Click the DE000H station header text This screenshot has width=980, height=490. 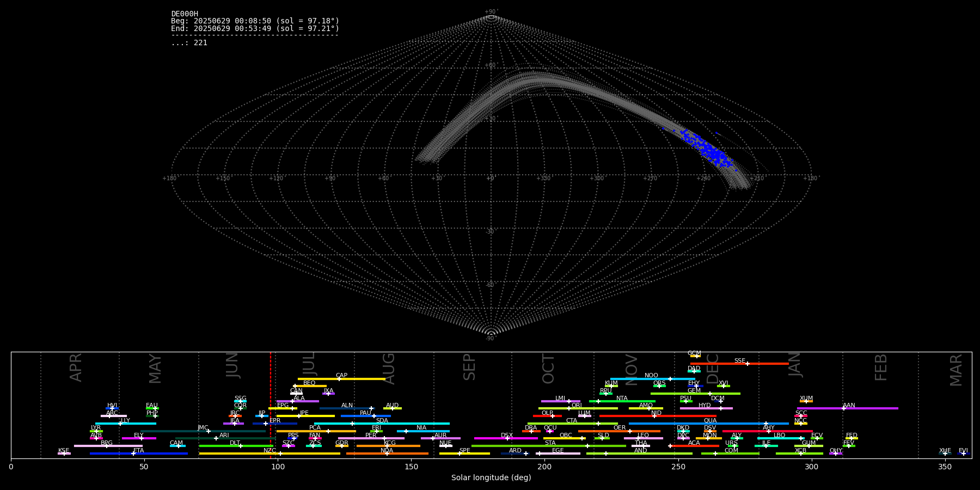(185, 14)
